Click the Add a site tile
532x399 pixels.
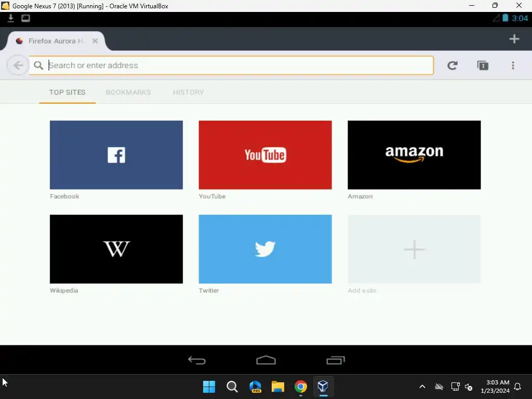pyautogui.click(x=414, y=249)
